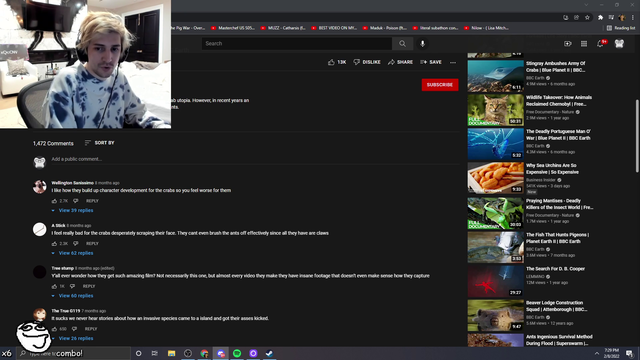Screen dimensions: 640x360
Task: Click the DISLIKE button under the video
Action: (367, 62)
